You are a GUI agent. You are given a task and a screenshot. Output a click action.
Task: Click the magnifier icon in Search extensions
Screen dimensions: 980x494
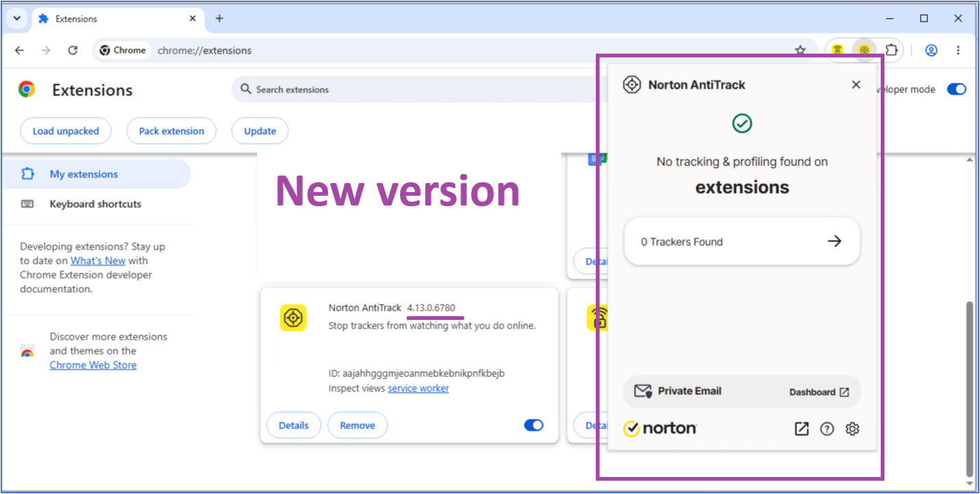tap(245, 89)
